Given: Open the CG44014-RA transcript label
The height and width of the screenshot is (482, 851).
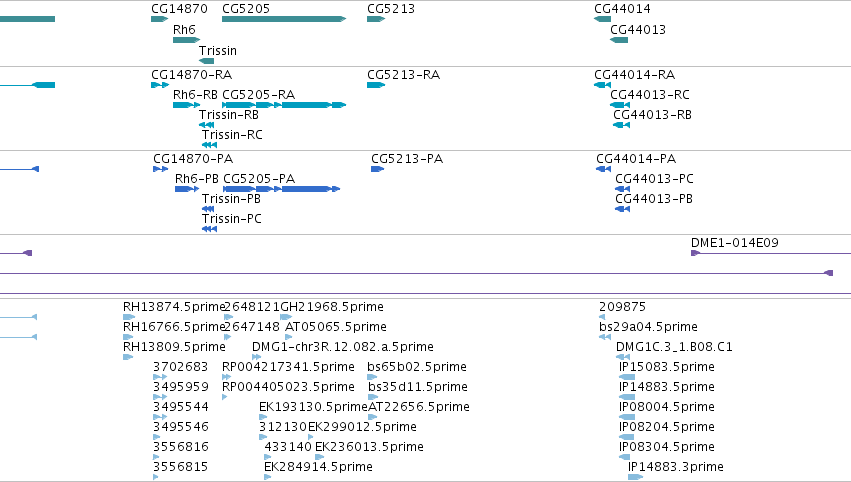Looking at the screenshot, I should [x=634, y=74].
